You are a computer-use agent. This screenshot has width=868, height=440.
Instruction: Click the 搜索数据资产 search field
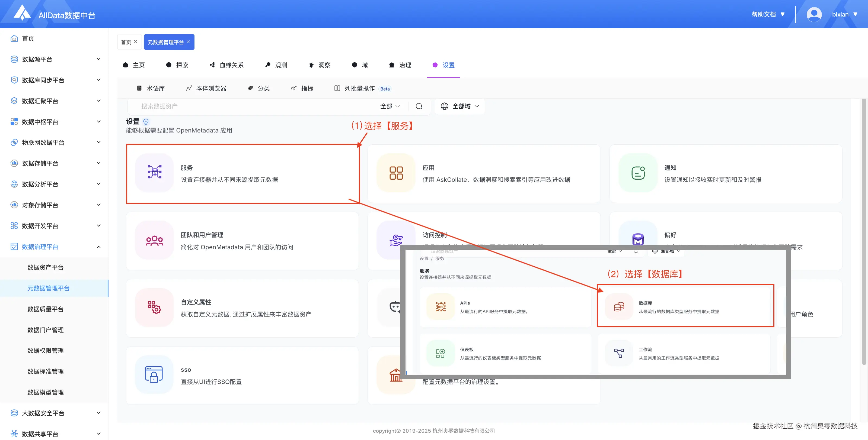[236, 106]
